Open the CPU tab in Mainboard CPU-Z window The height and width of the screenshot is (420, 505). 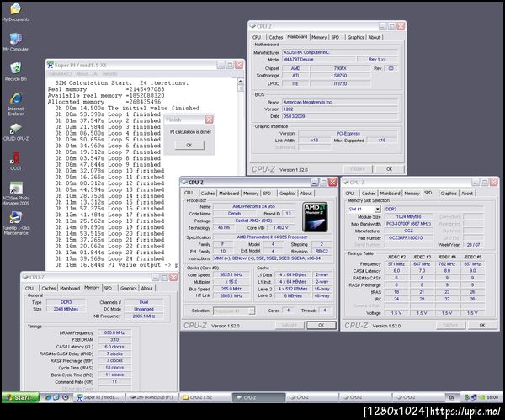coord(257,37)
